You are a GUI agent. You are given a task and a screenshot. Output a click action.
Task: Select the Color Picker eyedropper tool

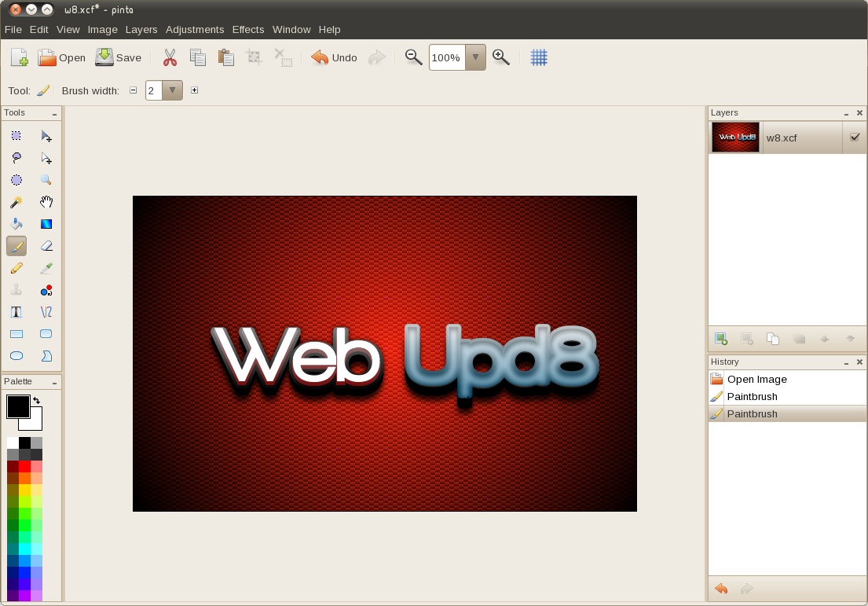tap(46, 268)
